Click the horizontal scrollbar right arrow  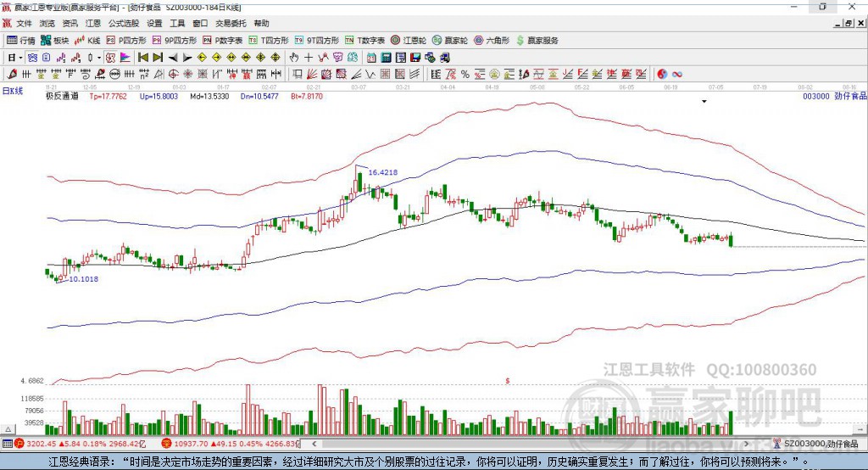746,444
